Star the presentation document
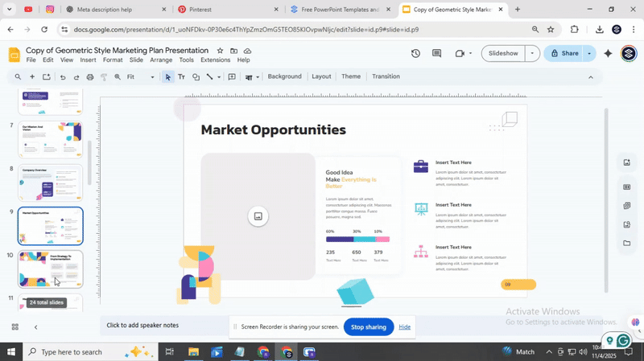The height and width of the screenshot is (361, 644). click(x=221, y=51)
